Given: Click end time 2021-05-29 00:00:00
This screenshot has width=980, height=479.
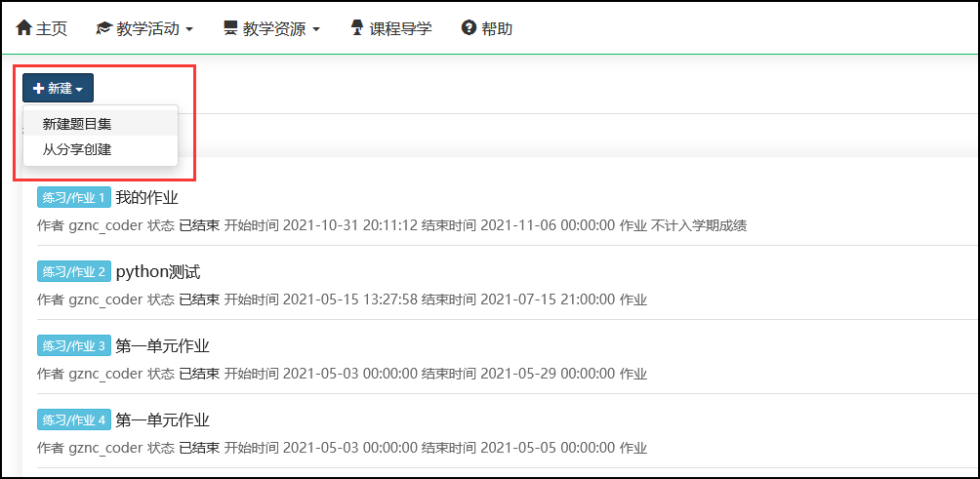Looking at the screenshot, I should pos(549,374).
